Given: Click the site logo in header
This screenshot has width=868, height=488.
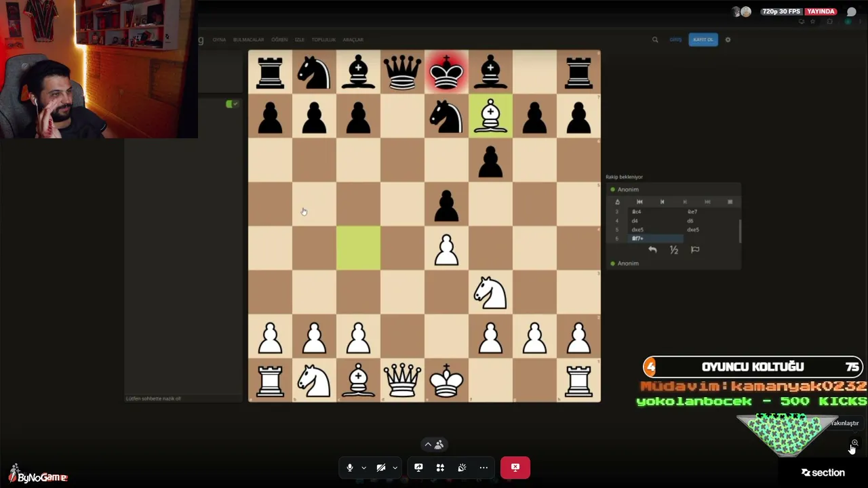Looking at the screenshot, I should [200, 39].
